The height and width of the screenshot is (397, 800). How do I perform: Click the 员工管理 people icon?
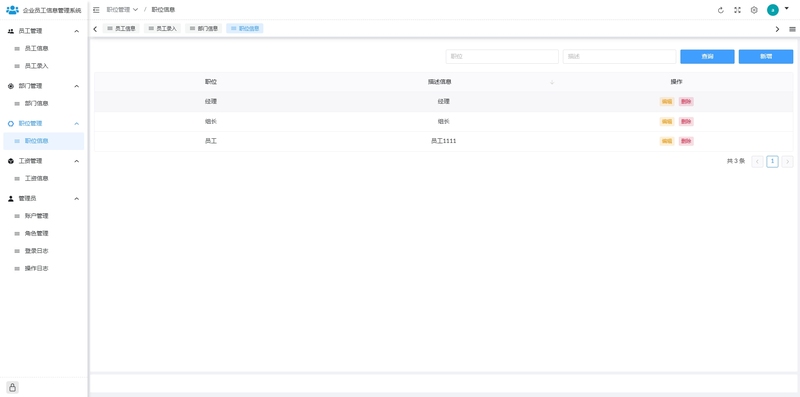11,31
